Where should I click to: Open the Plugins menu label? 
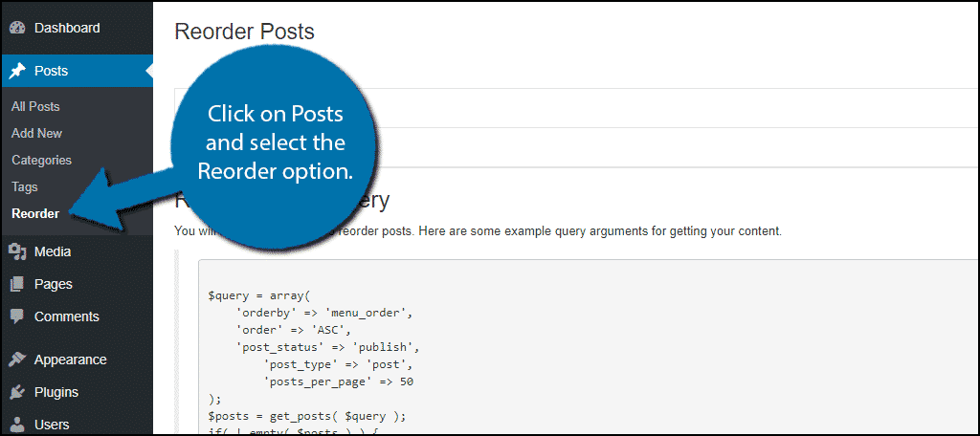coord(56,392)
